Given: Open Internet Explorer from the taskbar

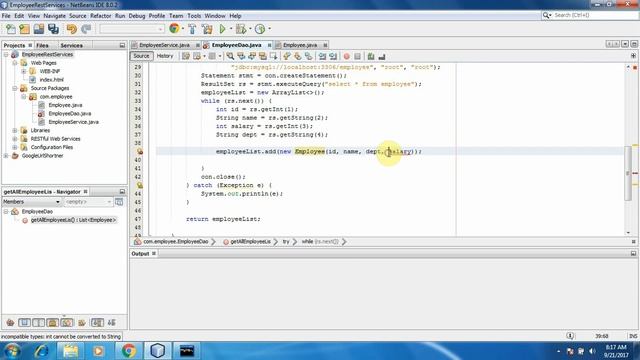Looking at the screenshot, I should 42,351.
